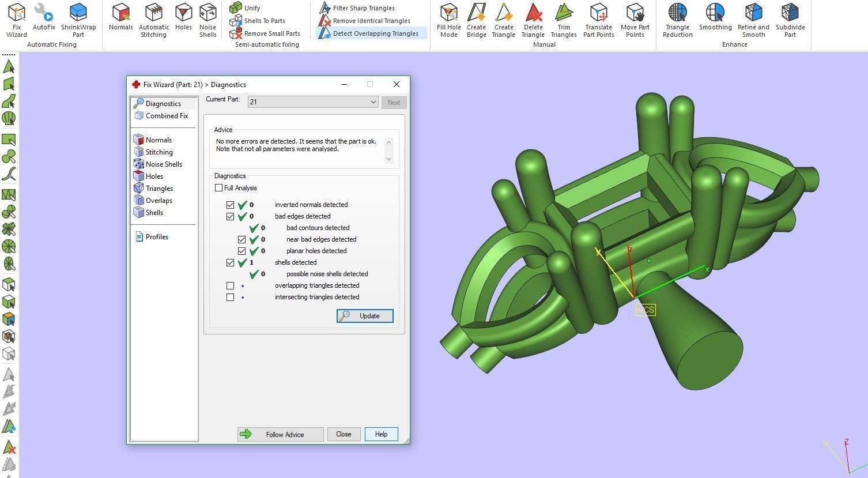Select Remove Identical Triangles
The width and height of the screenshot is (868, 478).
(364, 21)
